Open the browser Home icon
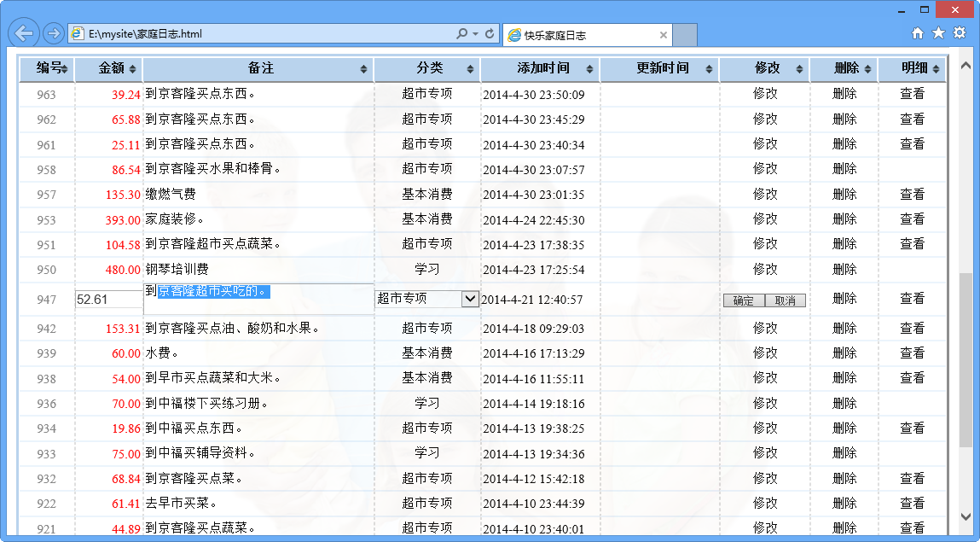The image size is (980, 542). 918,33
